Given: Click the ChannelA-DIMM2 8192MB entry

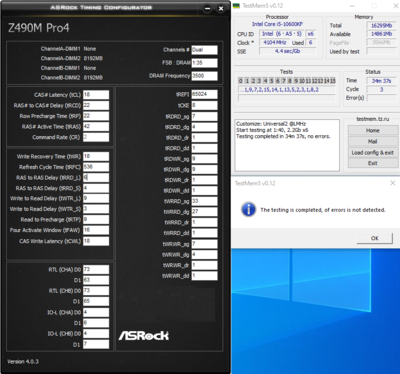Looking at the screenshot, I should [72, 58].
